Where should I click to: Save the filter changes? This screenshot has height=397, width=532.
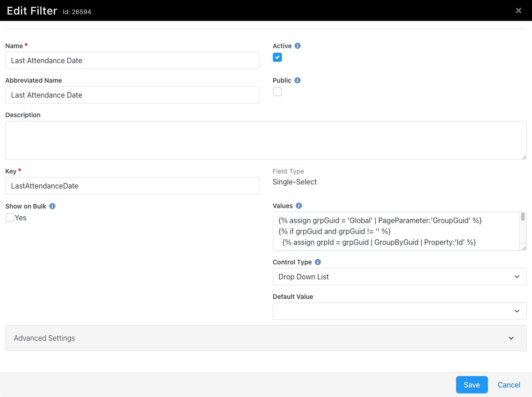click(x=472, y=385)
